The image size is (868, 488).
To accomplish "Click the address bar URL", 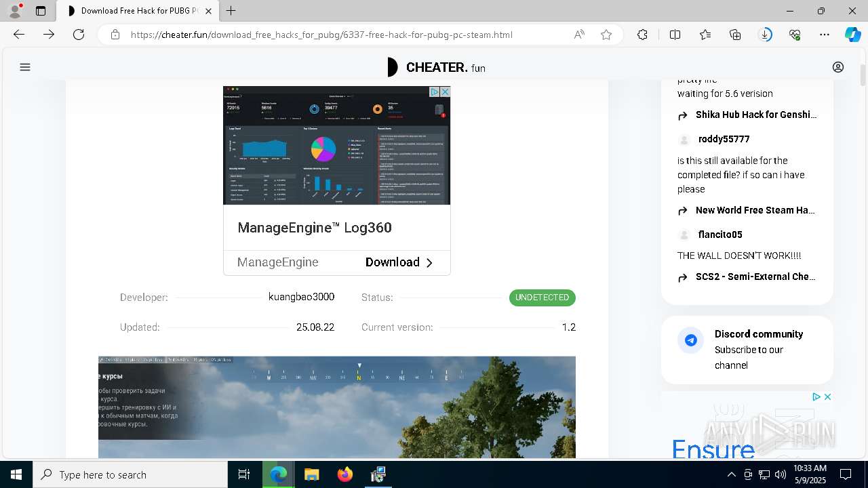I will (321, 35).
